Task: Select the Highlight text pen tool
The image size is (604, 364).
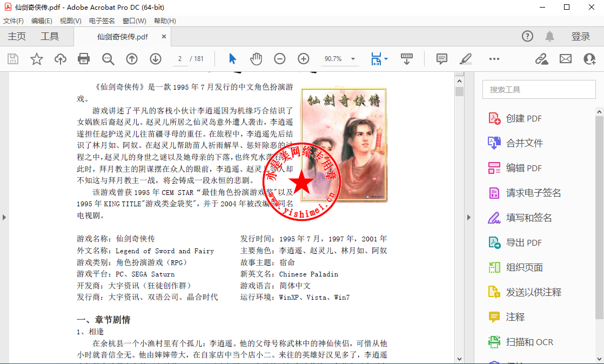Action: pos(466,59)
